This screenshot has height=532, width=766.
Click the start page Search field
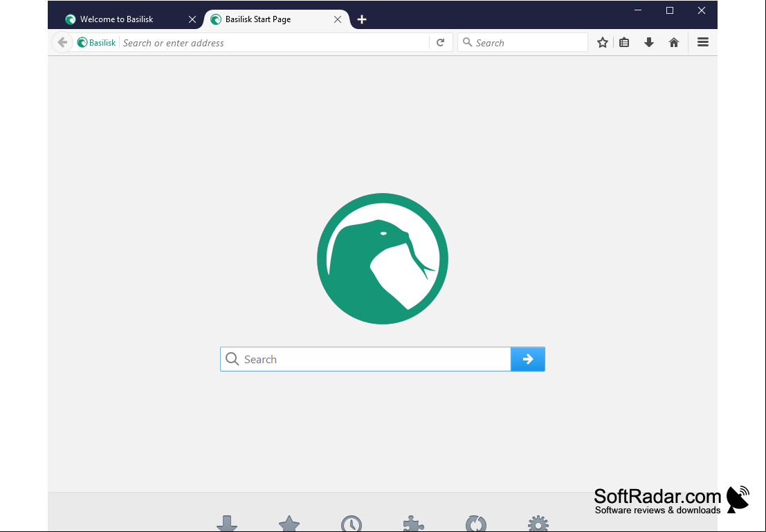(x=365, y=359)
